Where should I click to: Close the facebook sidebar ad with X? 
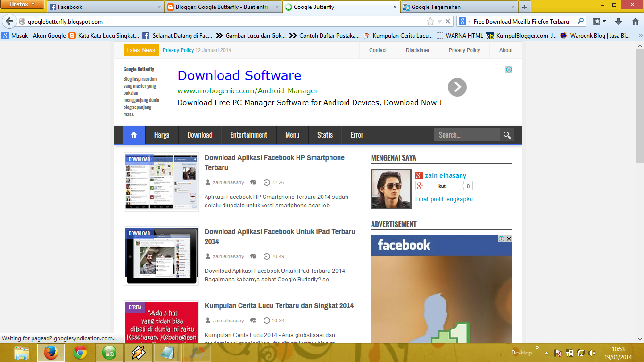point(509,239)
